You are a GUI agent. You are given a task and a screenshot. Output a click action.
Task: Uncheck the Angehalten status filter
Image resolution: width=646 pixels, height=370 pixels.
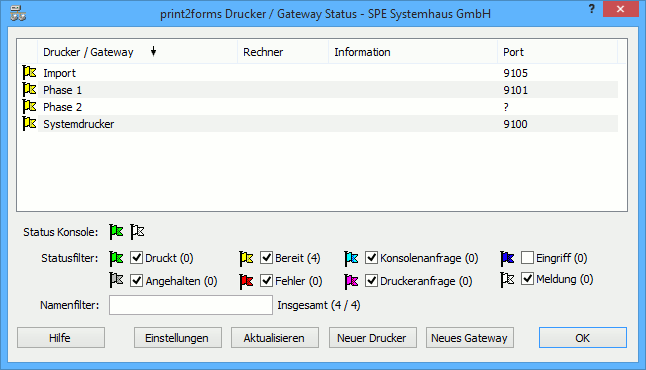coord(136,281)
